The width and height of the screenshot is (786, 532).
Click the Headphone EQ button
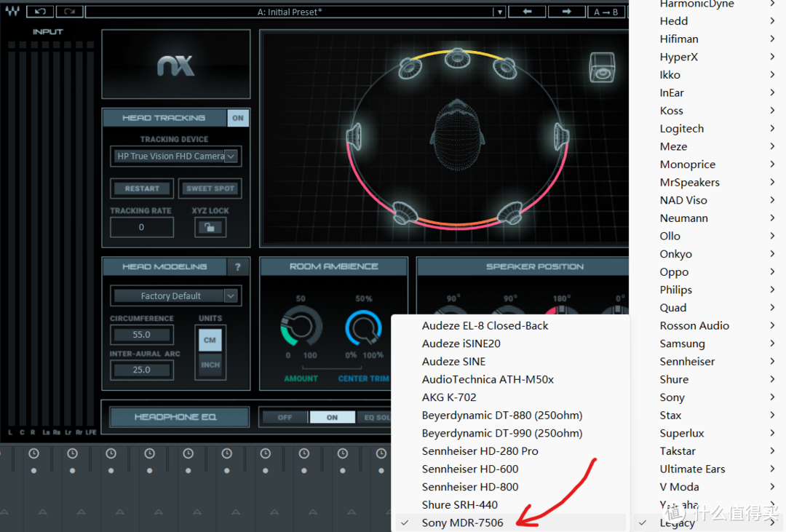pos(180,417)
